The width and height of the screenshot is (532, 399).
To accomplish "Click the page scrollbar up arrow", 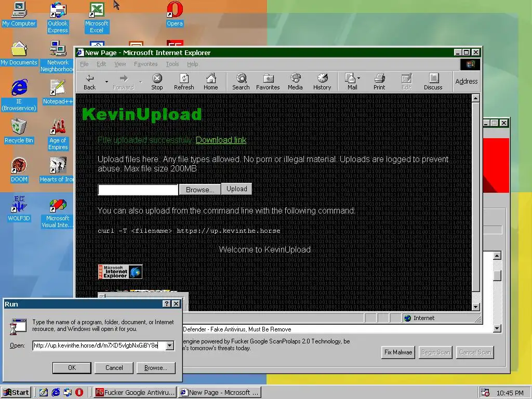I will 476,98.
